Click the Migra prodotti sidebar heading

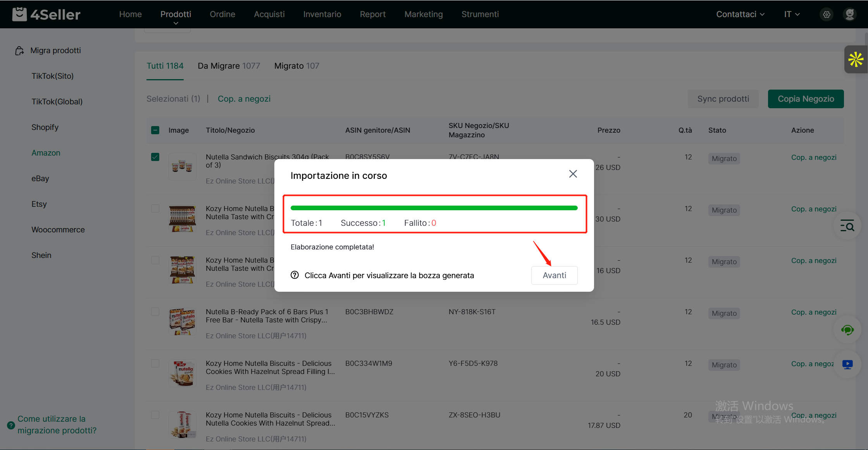[56, 50]
